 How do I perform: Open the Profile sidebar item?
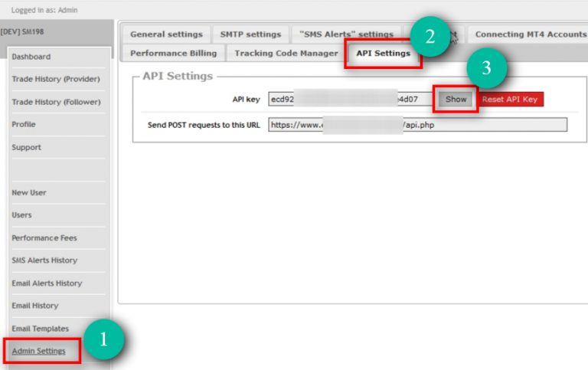(x=24, y=124)
